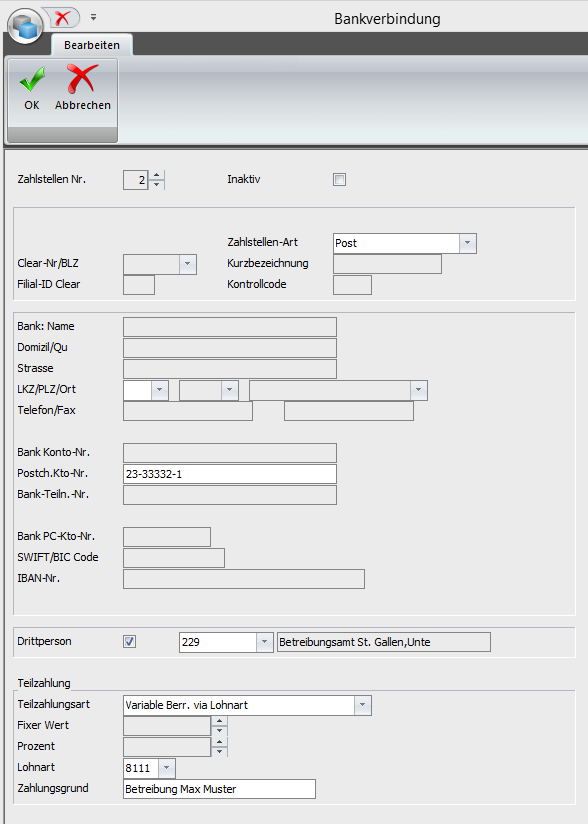Open the Drittperson 229 dropdown
Screen dimensions: 588x824
[x=264, y=642]
